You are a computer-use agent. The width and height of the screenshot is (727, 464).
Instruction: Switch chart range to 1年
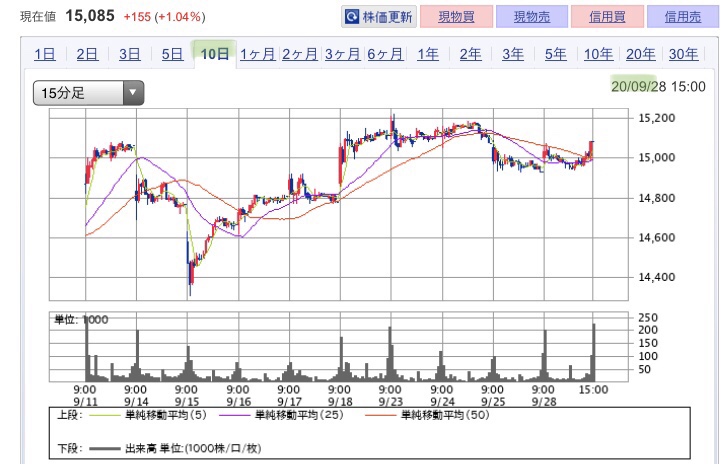click(427, 54)
